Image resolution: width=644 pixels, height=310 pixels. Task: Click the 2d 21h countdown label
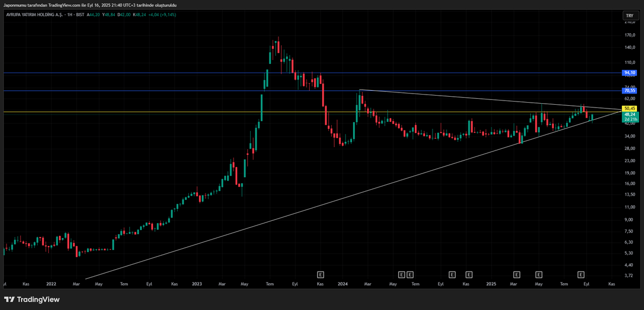coord(630,119)
